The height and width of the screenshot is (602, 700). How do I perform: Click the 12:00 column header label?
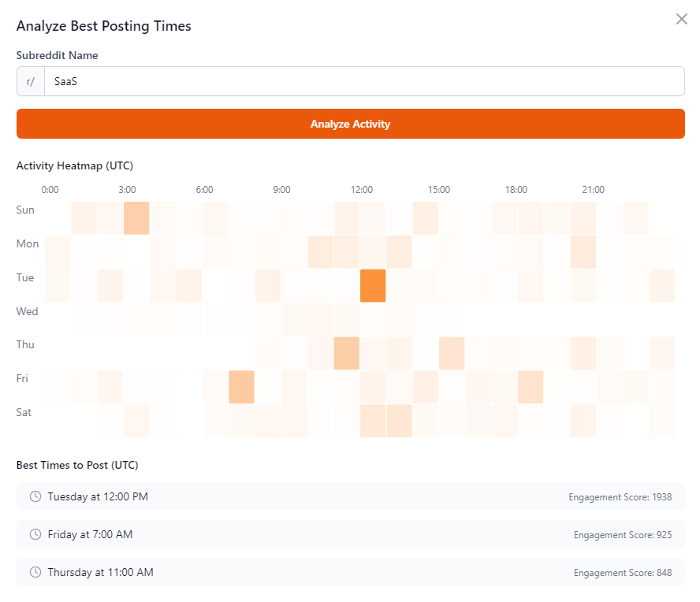[361, 189]
